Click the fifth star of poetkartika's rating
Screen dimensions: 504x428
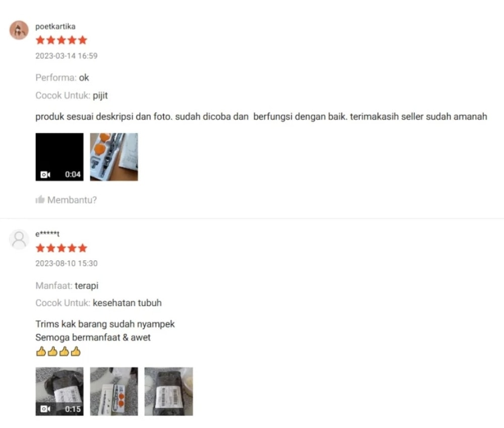[83, 40]
